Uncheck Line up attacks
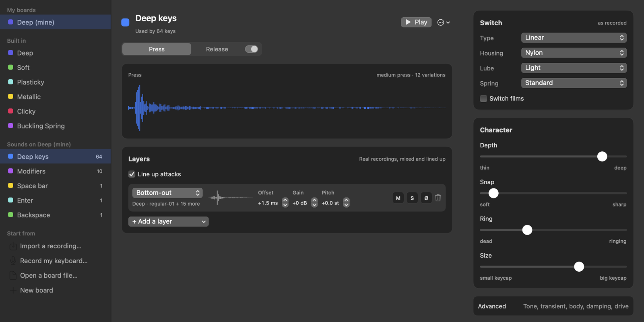 coord(132,174)
